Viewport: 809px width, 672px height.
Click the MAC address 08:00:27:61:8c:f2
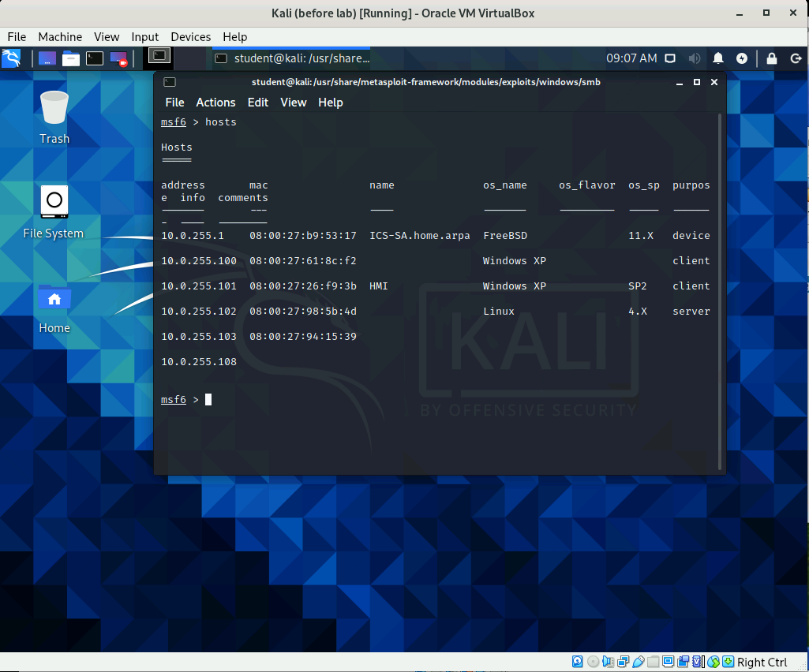[x=303, y=261]
